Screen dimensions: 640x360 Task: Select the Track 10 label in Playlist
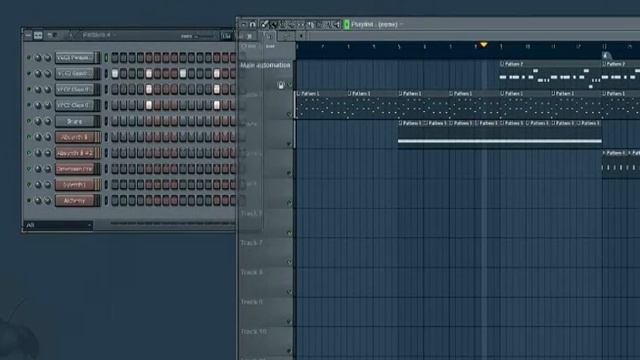pos(253,331)
